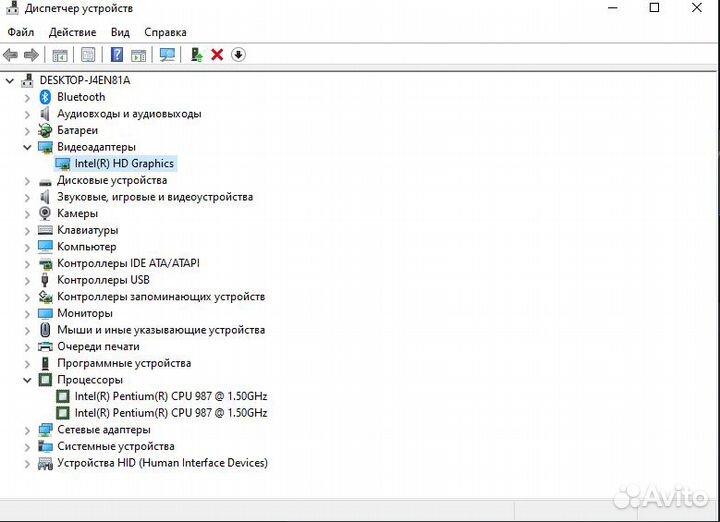Image resolution: width=720 pixels, height=522 pixels.
Task: Click the Update driver green arrow icon
Action: click(197, 55)
